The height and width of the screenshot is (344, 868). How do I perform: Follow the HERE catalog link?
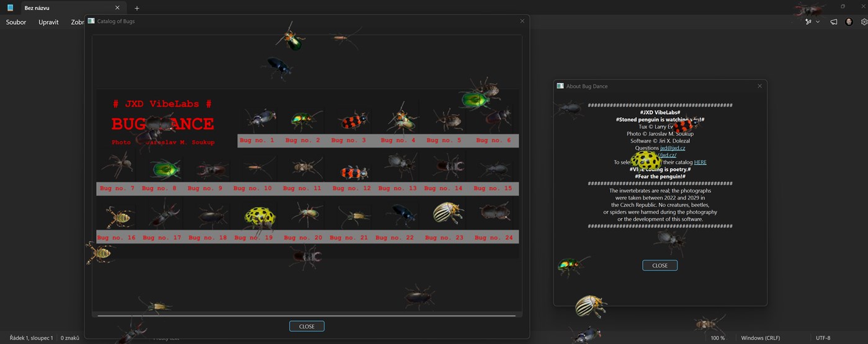point(700,162)
